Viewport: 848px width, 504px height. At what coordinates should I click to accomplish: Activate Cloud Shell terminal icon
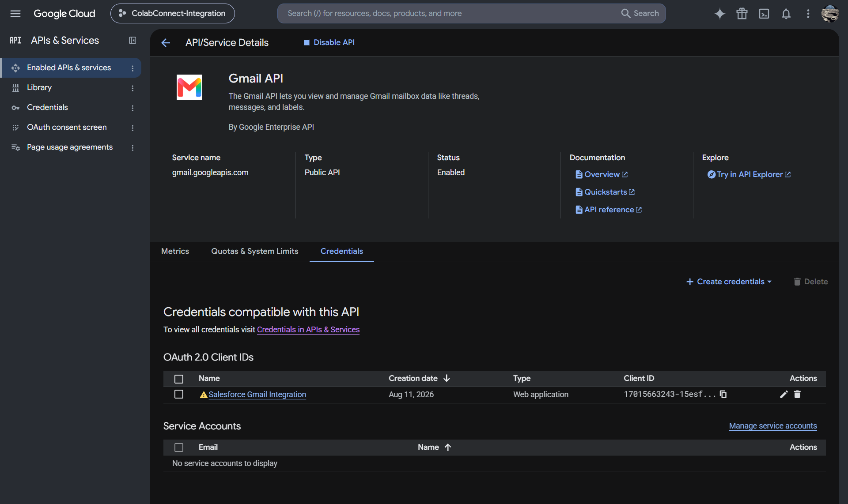[764, 14]
